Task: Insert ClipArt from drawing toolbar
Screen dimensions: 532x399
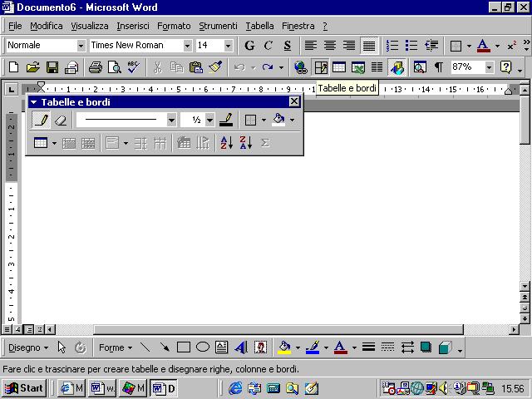Action: (x=260, y=347)
